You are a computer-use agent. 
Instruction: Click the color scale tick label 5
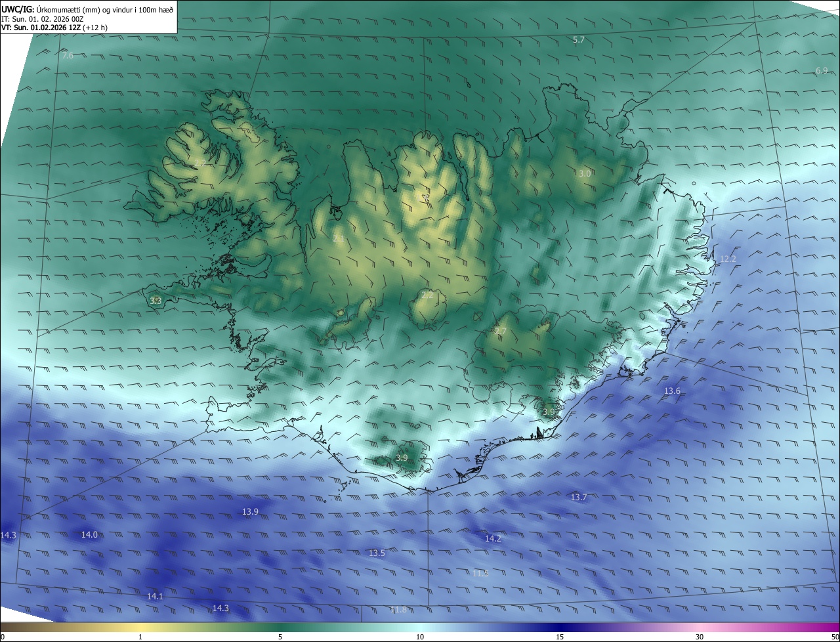tap(280, 637)
